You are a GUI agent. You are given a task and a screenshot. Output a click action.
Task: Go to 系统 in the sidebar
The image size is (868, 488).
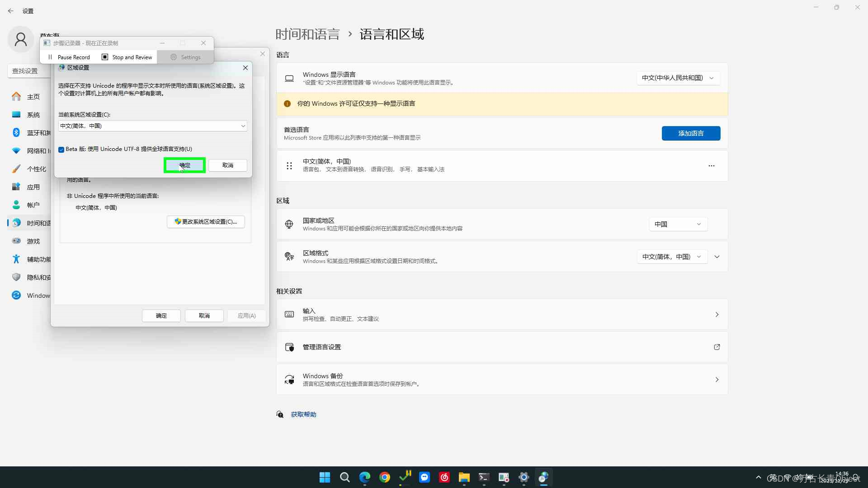point(33,115)
